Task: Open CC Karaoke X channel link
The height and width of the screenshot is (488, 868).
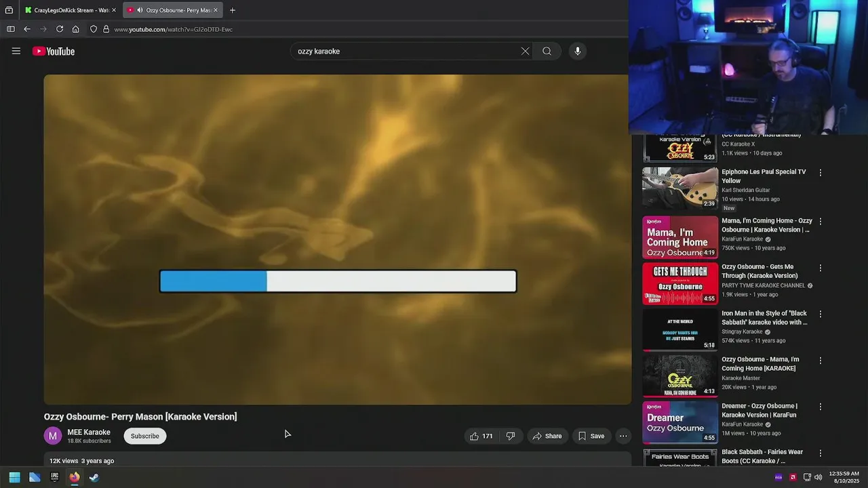Action: click(x=738, y=144)
